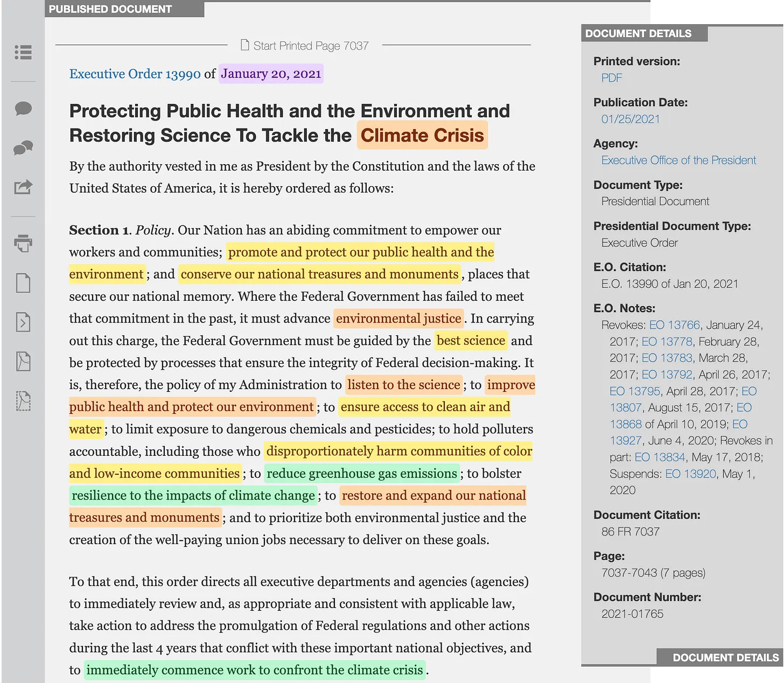The image size is (784, 683).
Task: Click 'E.O. 13990 of Jan 20, 2021' citation
Action: [670, 284]
